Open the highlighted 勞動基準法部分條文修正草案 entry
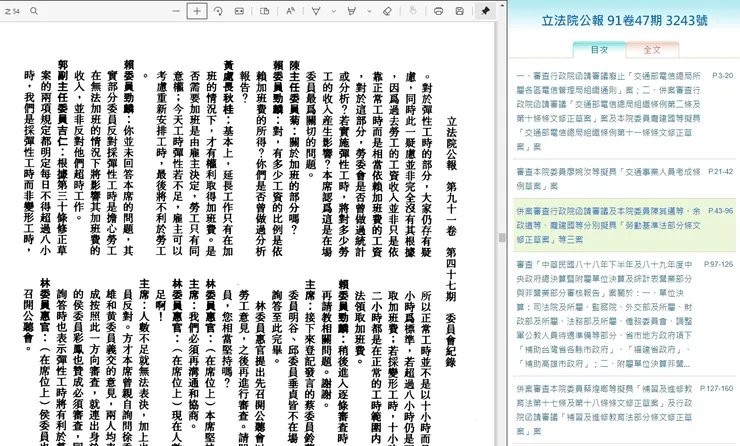The height and width of the screenshot is (446, 740). coord(608,225)
